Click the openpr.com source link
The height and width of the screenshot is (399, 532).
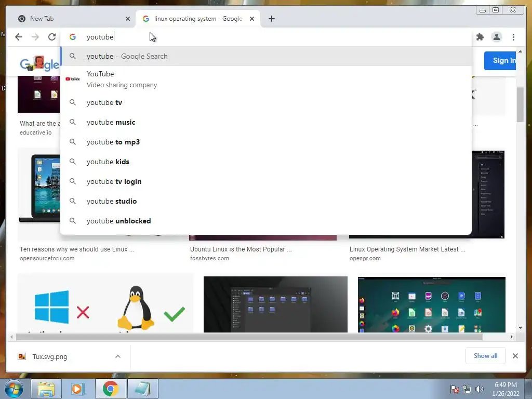pyautogui.click(x=365, y=258)
